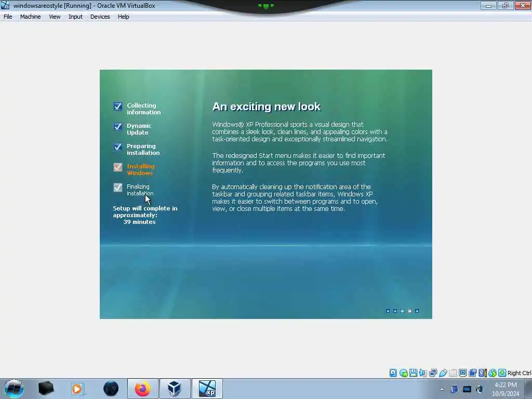This screenshot has height=399, width=532.
Task: Click the recording status icon
Action: pos(472,373)
